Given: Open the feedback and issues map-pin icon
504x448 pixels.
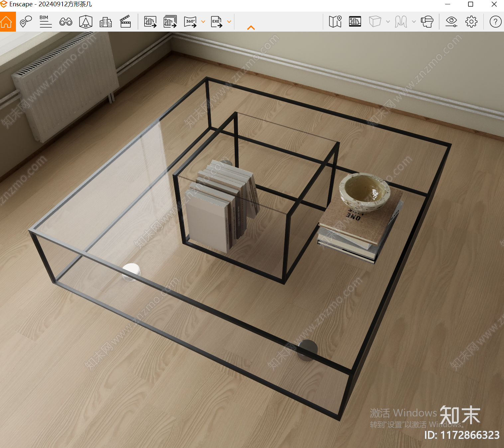Looking at the screenshot, I should click(26, 22).
